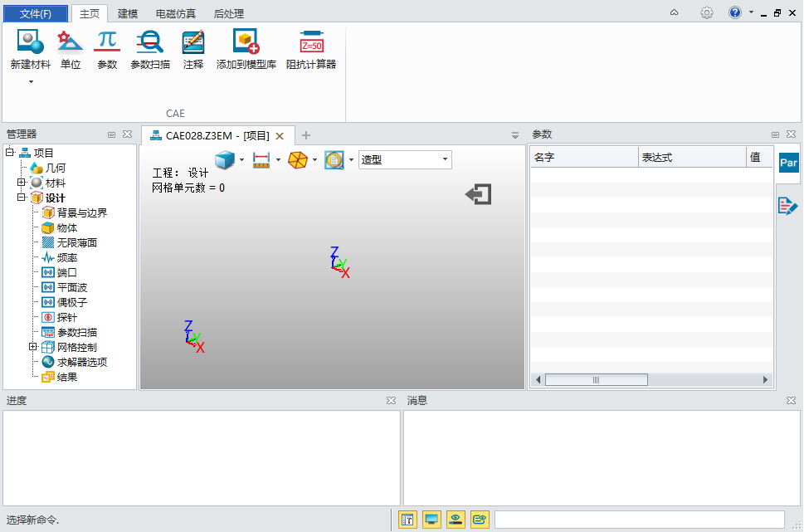804x532 pixels.
Task: Click the 新建材料 (New Material) icon
Action: (x=30, y=41)
